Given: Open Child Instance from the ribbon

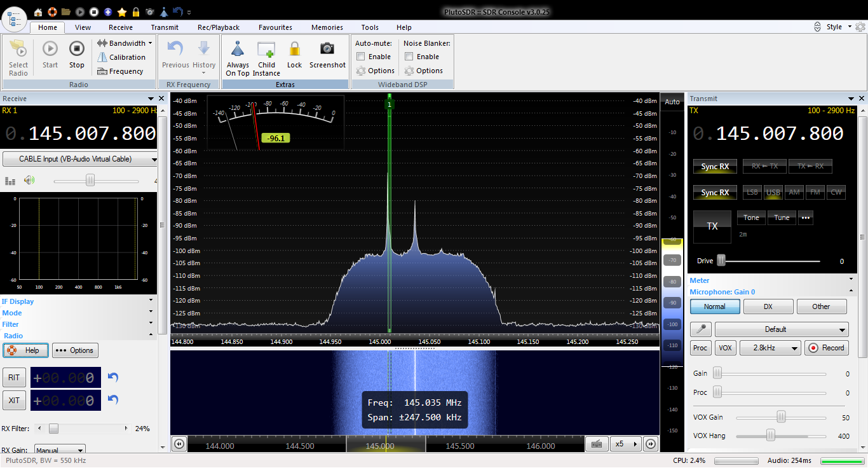Looking at the screenshot, I should click(x=266, y=50).
